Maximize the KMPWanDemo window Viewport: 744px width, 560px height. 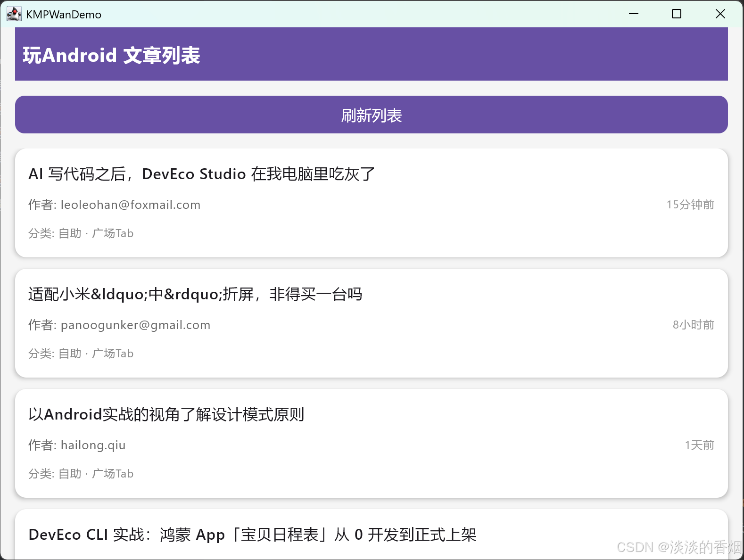click(x=677, y=14)
